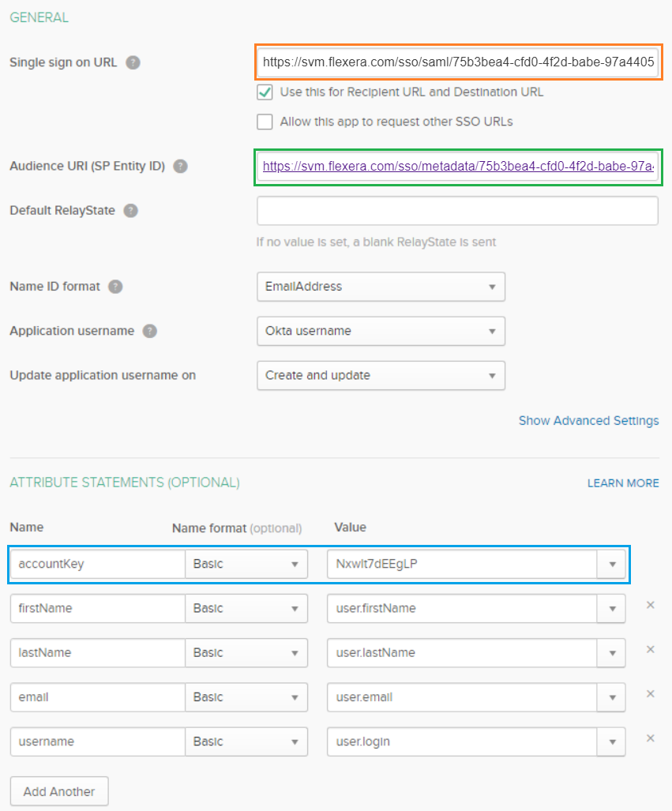The width and height of the screenshot is (672, 811).
Task: Click Show Advanced Settings link
Action: (x=588, y=420)
